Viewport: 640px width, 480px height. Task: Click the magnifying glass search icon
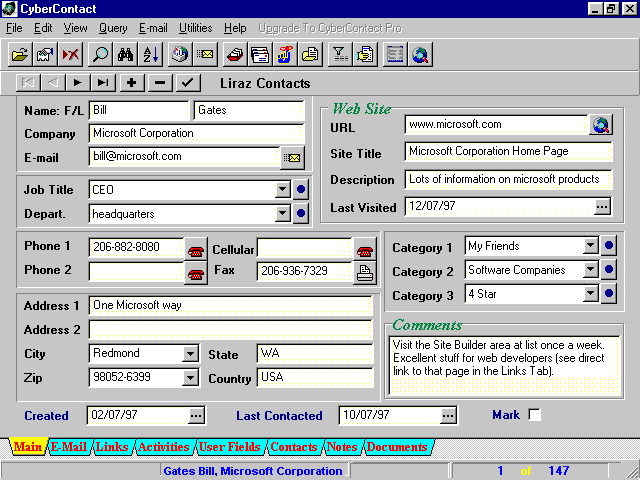(100, 55)
